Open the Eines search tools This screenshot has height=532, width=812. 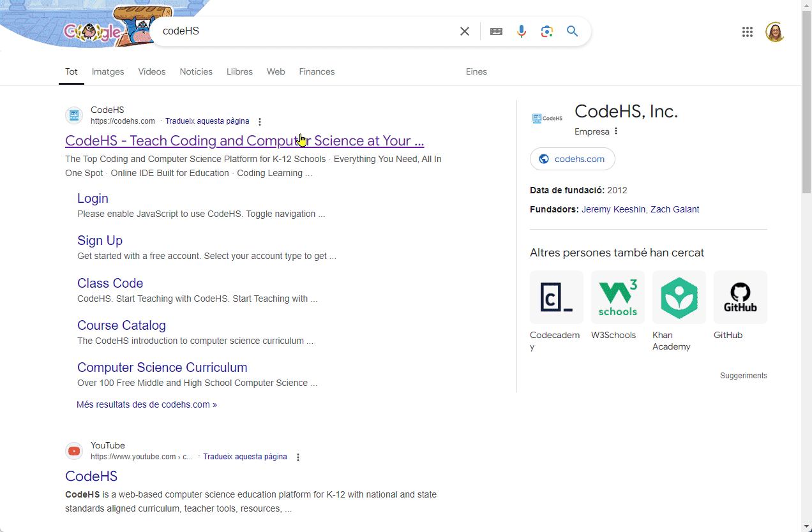point(476,71)
